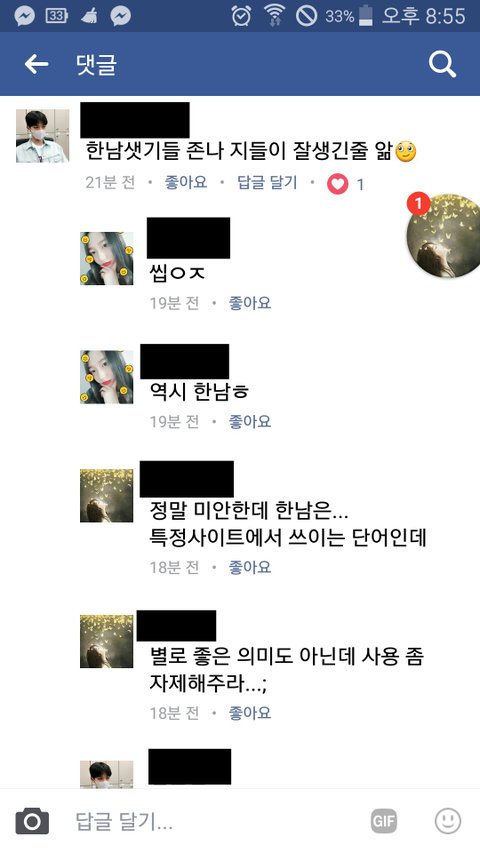This screenshot has width=480, height=853.
Task: Open top commenter's profile picture with mask
Action: pos(42,136)
